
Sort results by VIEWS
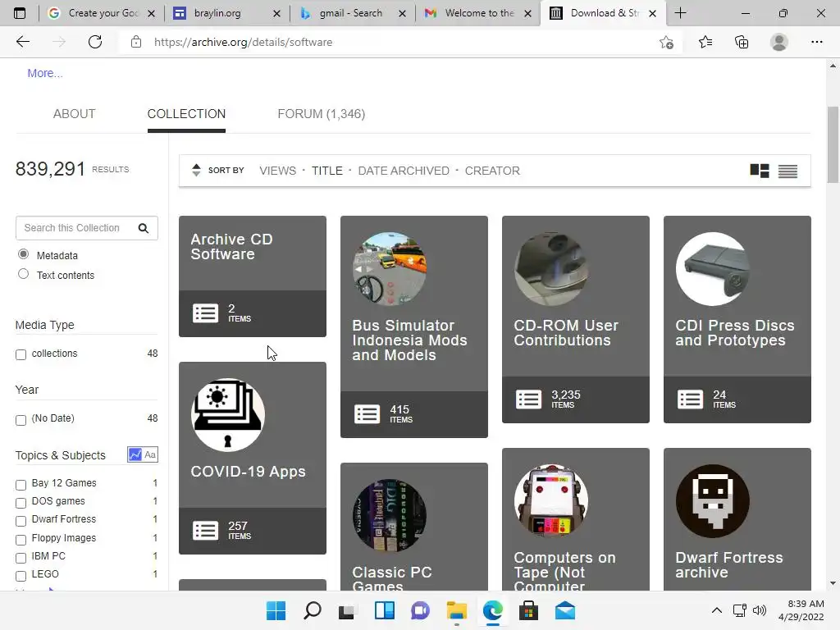pos(277,171)
